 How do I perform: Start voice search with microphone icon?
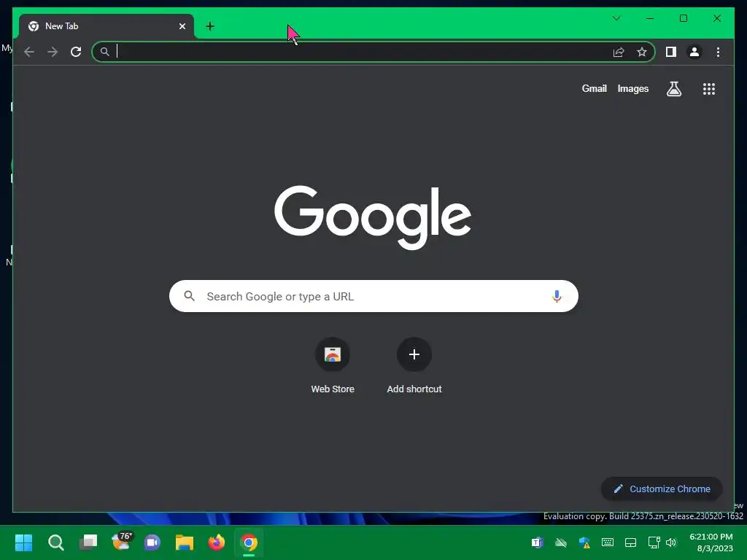pyautogui.click(x=557, y=296)
